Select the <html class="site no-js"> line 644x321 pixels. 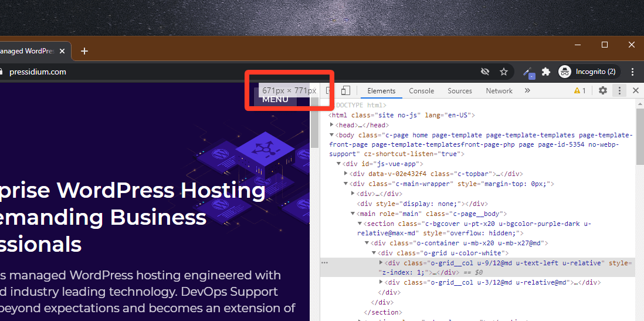click(401, 116)
